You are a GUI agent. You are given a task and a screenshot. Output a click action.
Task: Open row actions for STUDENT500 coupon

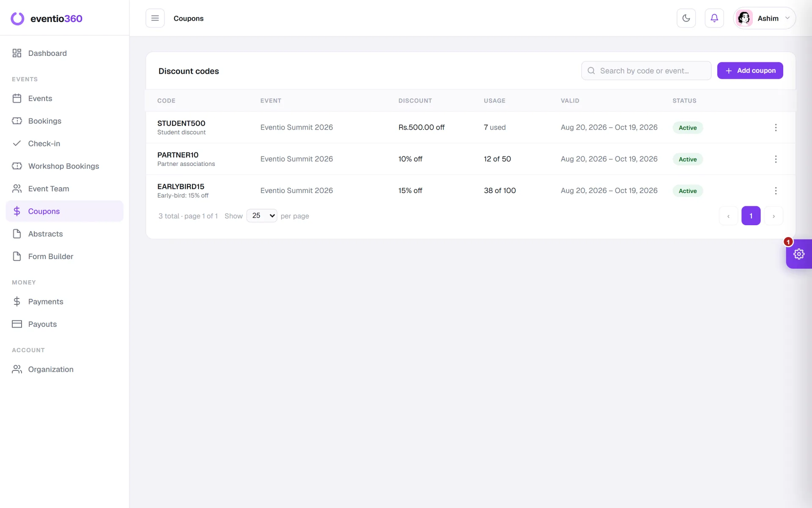click(776, 127)
